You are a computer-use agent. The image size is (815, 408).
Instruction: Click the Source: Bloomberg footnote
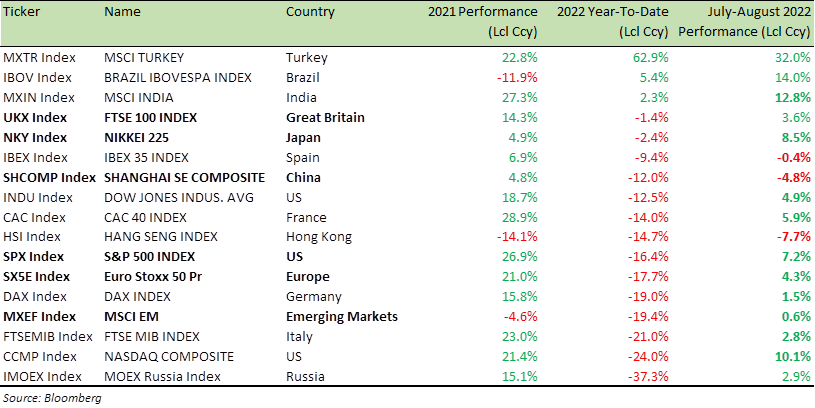tap(52, 399)
